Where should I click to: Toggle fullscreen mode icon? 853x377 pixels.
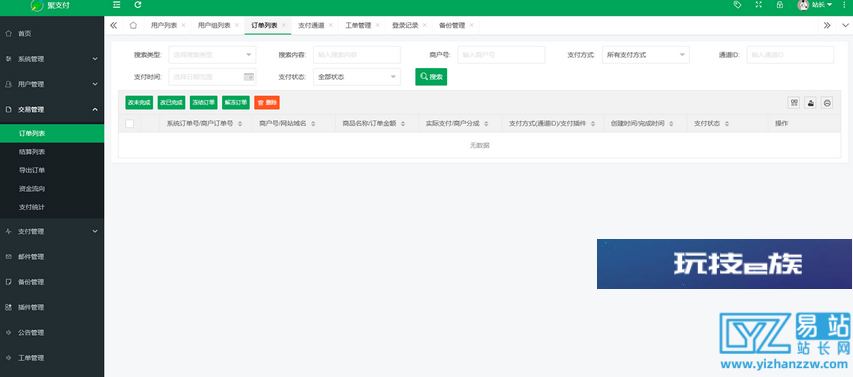point(758,5)
